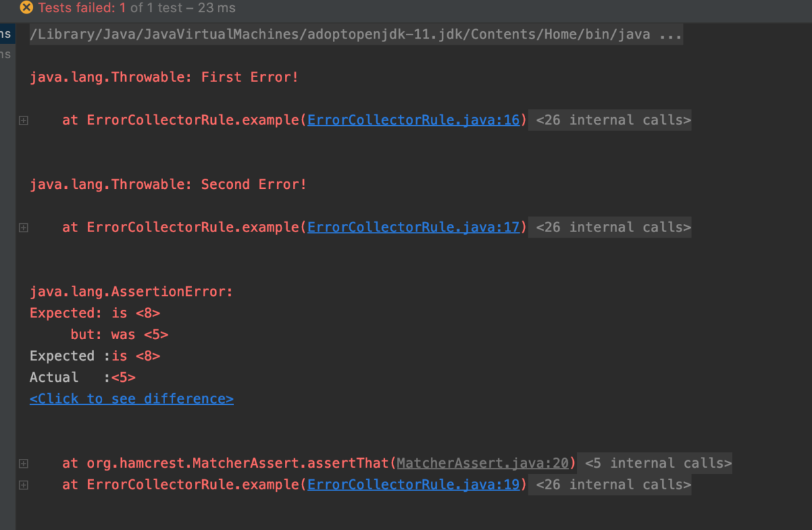Expand the plus icon beside ErrorCollectorRule.java:17 frame
Viewport: 812px width, 530px height.
tap(22, 227)
